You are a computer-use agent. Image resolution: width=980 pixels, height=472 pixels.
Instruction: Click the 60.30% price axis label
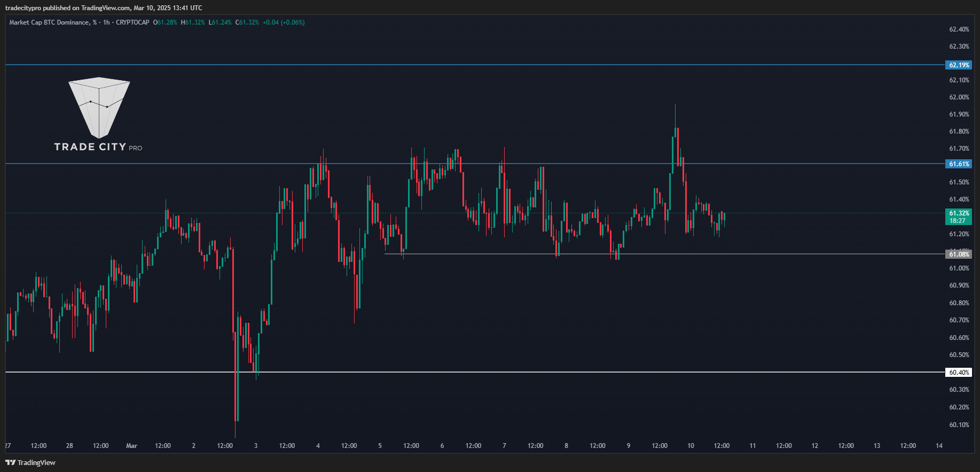click(959, 390)
